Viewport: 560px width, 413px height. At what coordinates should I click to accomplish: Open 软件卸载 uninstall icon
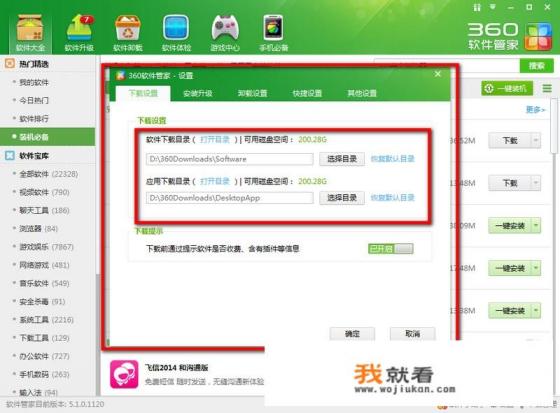pyautogui.click(x=128, y=33)
